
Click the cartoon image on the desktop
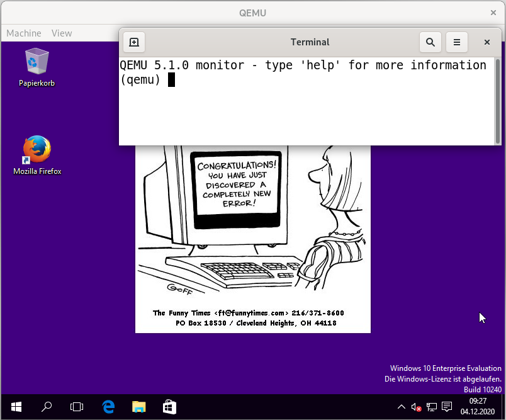tap(252, 239)
